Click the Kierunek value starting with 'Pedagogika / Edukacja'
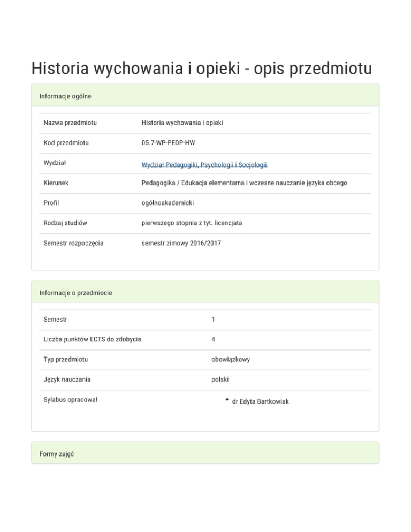411x532 pixels. 244,183
